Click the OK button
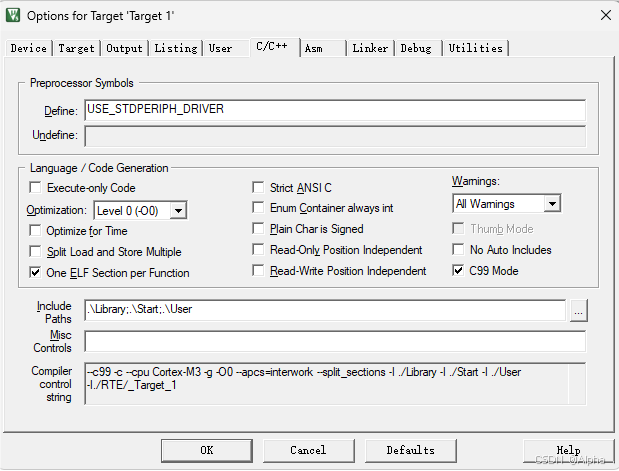The height and width of the screenshot is (471, 619). [207, 450]
